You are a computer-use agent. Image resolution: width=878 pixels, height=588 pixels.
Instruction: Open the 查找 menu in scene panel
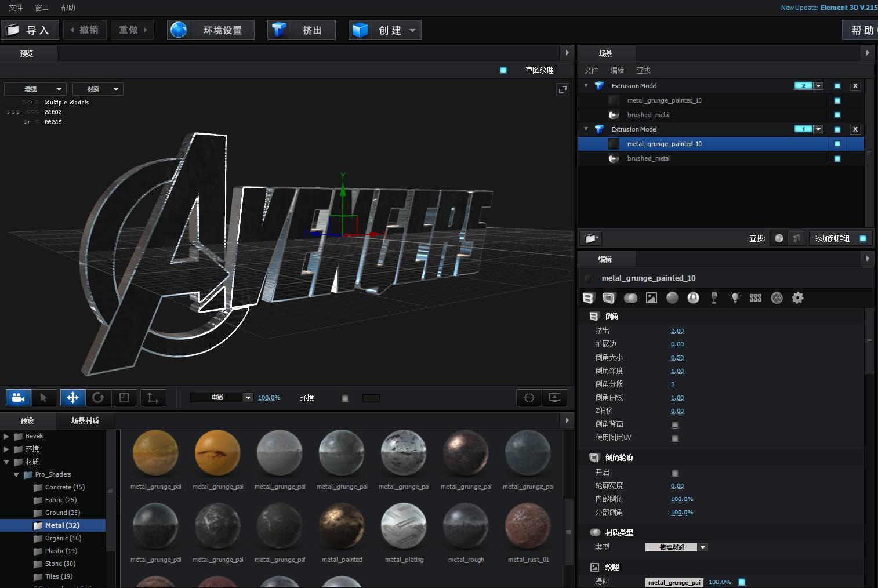tap(643, 70)
